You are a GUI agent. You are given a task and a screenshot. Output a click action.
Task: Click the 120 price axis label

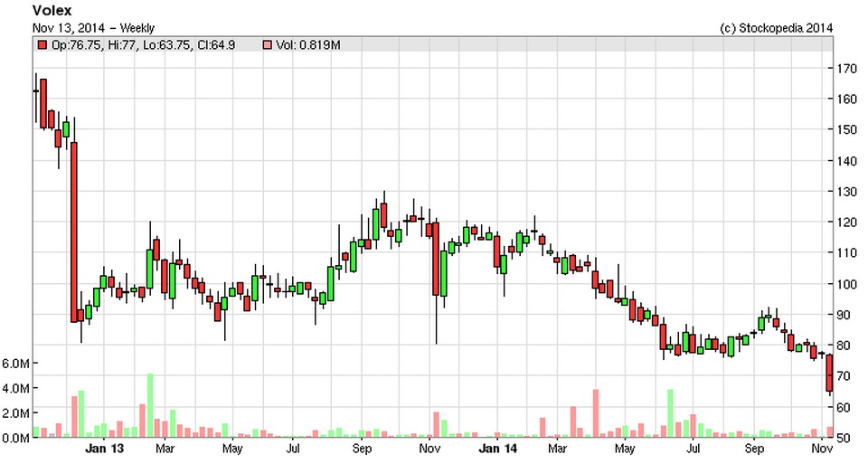(x=847, y=223)
